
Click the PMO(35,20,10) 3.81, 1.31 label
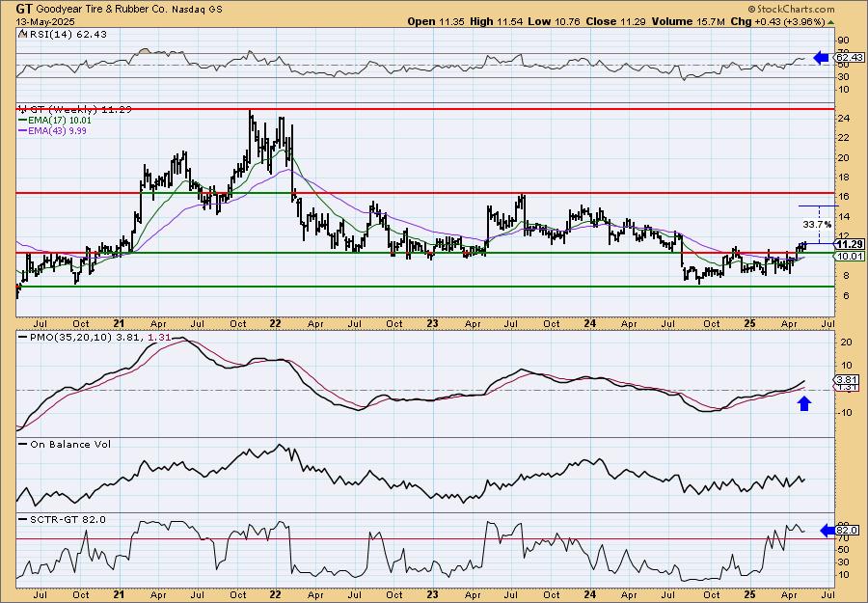[x=100, y=337]
